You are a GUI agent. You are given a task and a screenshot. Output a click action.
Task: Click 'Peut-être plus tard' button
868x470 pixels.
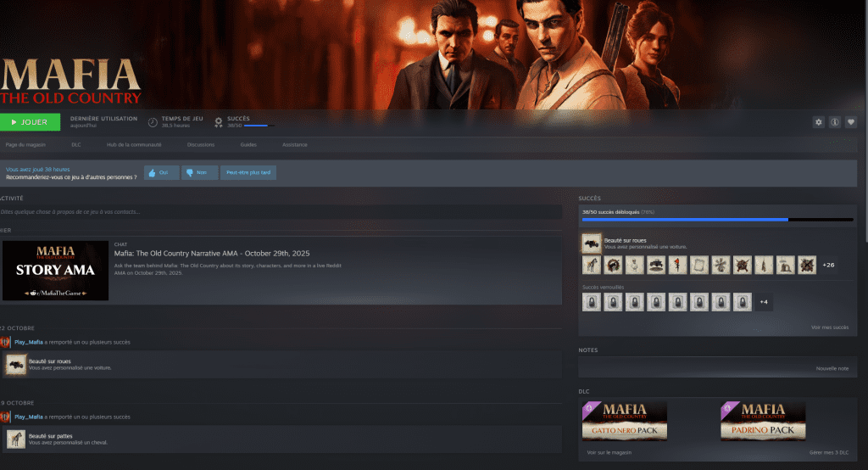tap(248, 173)
